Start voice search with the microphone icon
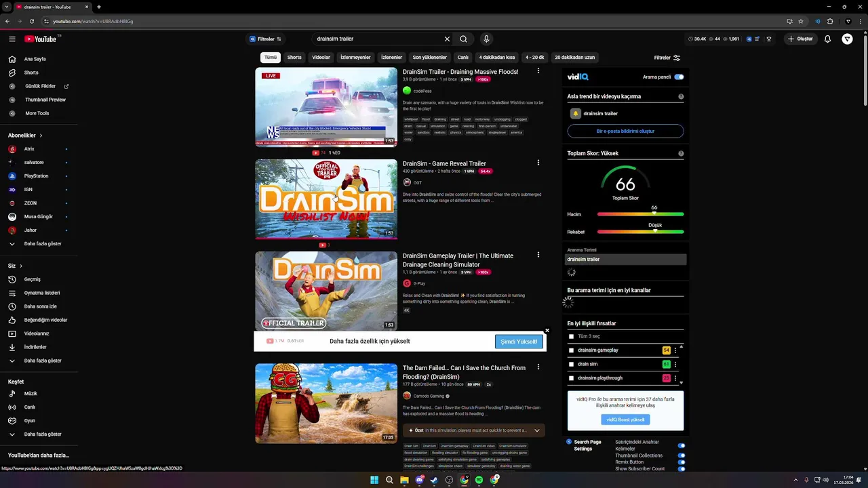The height and width of the screenshot is (488, 868). point(486,39)
